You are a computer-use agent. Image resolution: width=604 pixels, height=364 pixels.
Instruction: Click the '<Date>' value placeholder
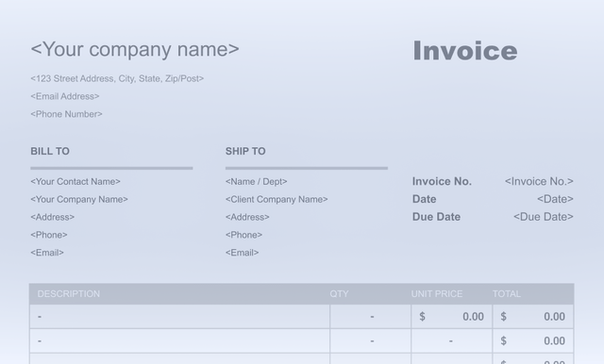(555, 199)
